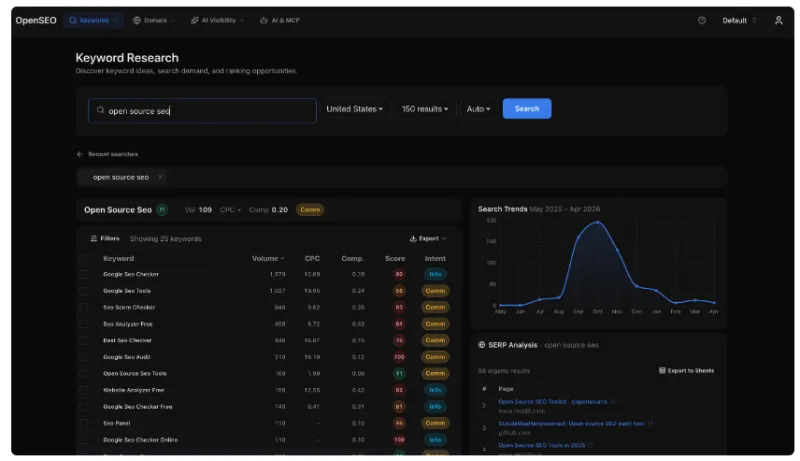Open the Auto mode dropdown
The image size is (800, 461).
pyautogui.click(x=478, y=109)
